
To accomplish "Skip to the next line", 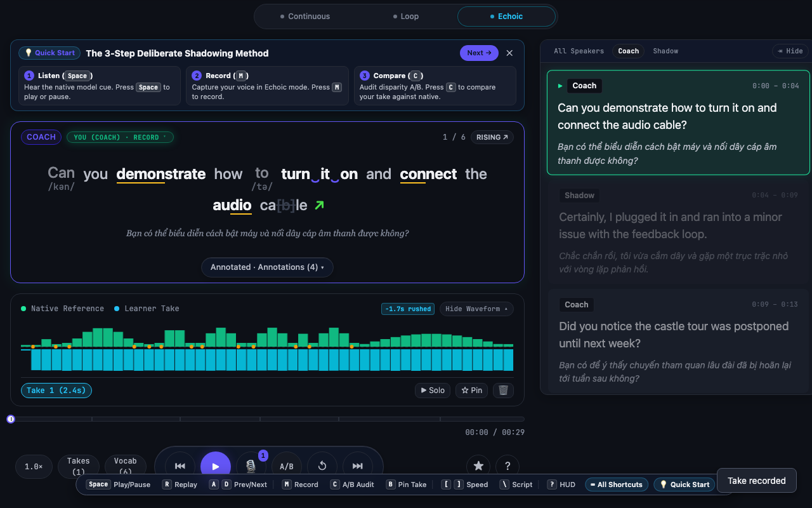I will point(358,466).
